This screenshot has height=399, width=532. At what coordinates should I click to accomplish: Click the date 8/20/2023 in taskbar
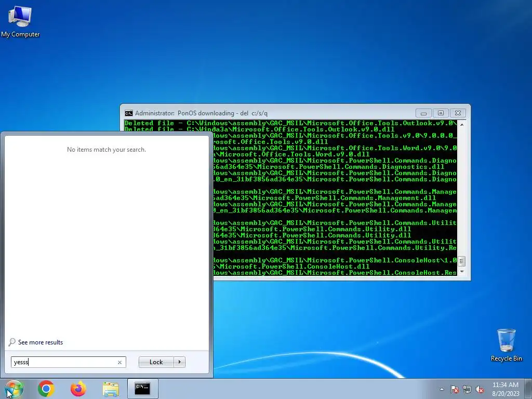pyautogui.click(x=506, y=394)
